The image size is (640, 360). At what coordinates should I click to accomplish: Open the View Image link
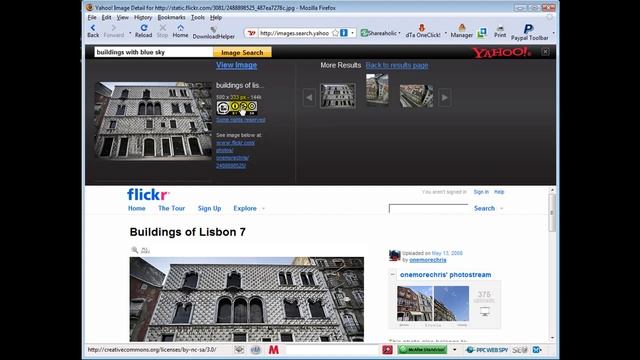[x=236, y=65]
